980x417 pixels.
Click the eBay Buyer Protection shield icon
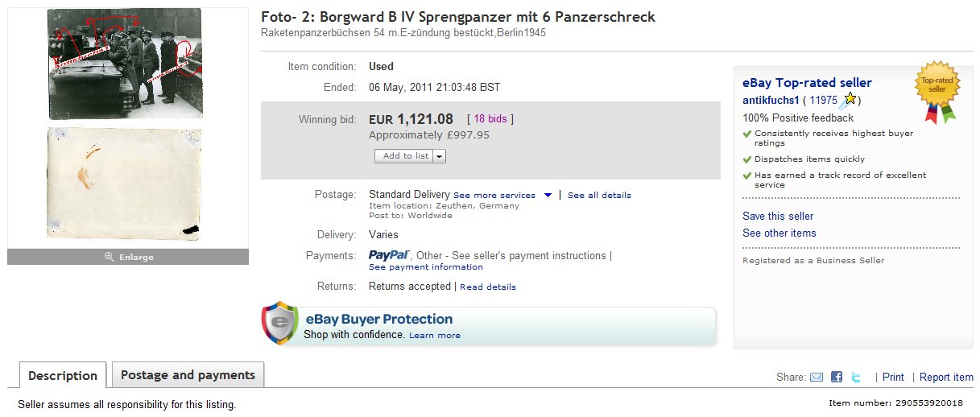coord(280,324)
